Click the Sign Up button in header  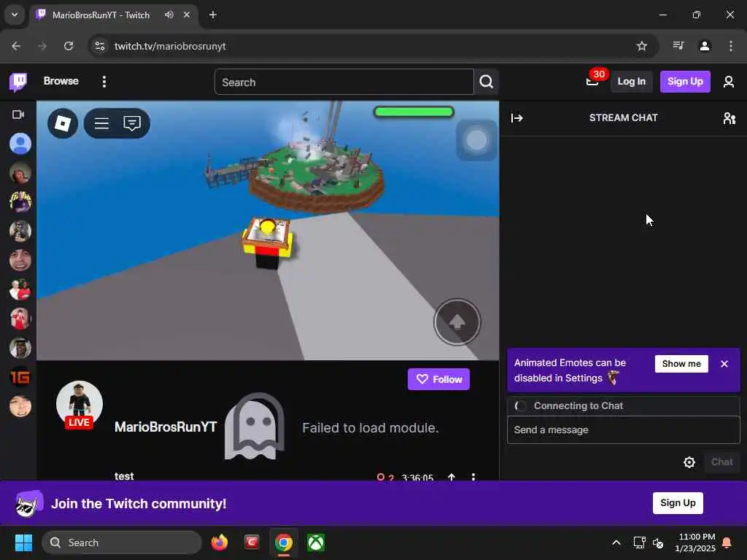click(x=684, y=82)
